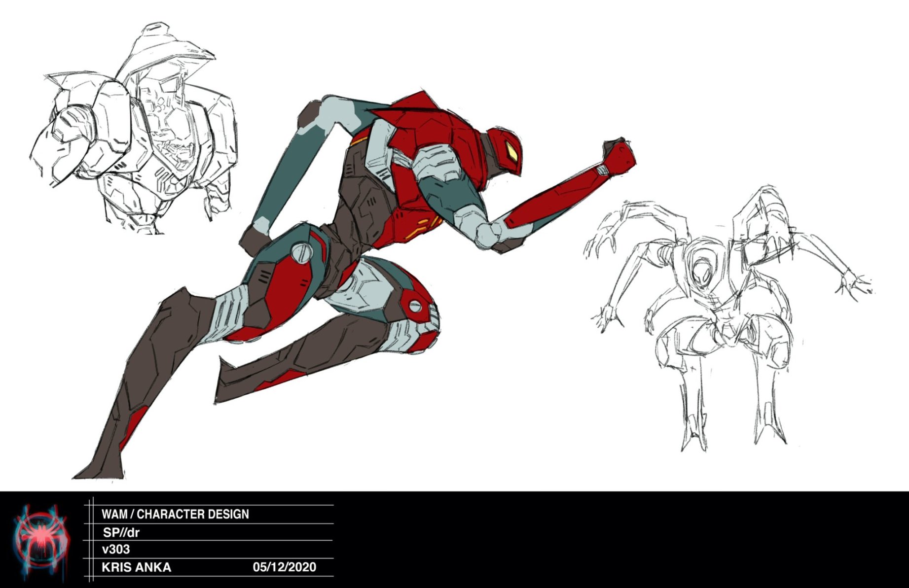
Task: Select the artist name "KRIS ANKA"
Action: [136, 567]
